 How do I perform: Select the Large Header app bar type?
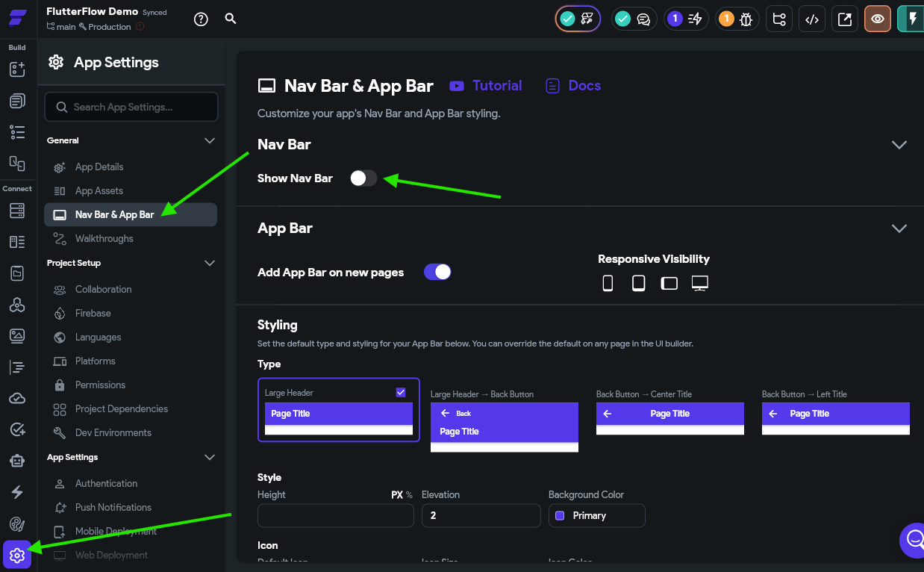pos(339,410)
